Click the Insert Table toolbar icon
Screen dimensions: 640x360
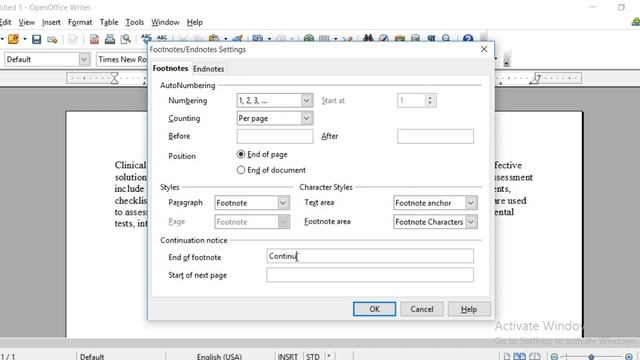[324, 39]
